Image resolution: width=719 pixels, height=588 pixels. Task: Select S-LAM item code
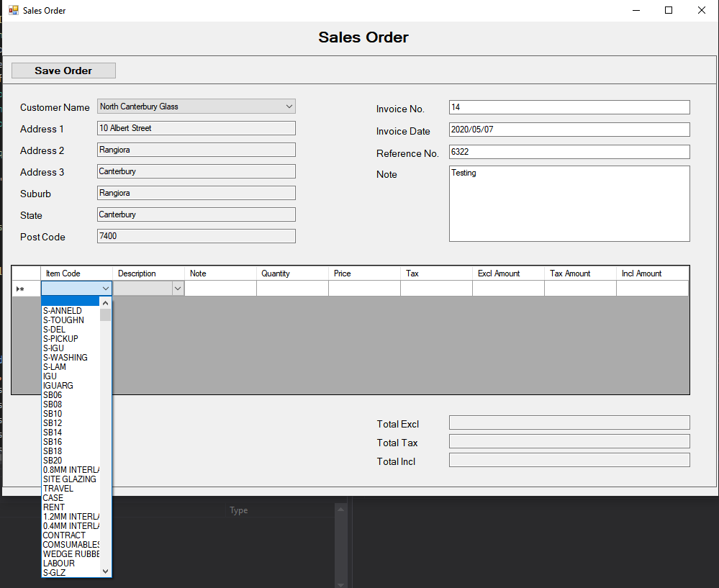(71, 367)
